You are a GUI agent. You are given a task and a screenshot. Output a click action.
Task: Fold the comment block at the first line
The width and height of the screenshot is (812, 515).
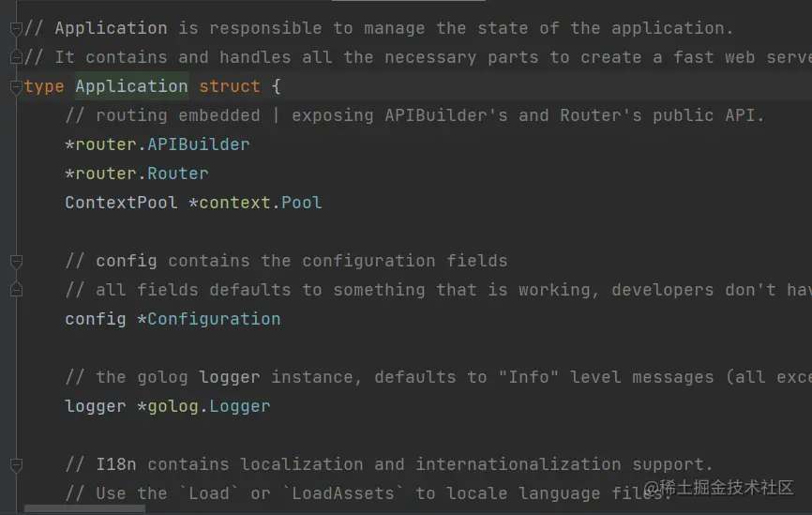(x=15, y=29)
